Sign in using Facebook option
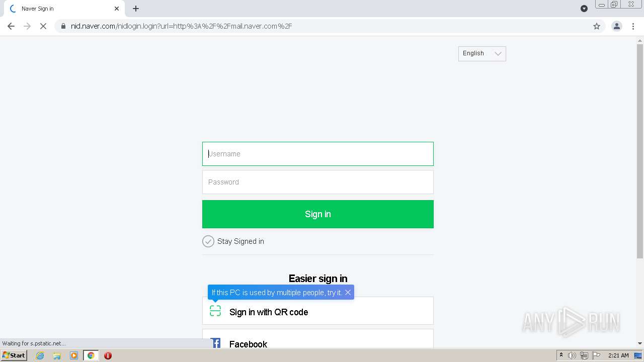The width and height of the screenshot is (644, 362). (318, 339)
